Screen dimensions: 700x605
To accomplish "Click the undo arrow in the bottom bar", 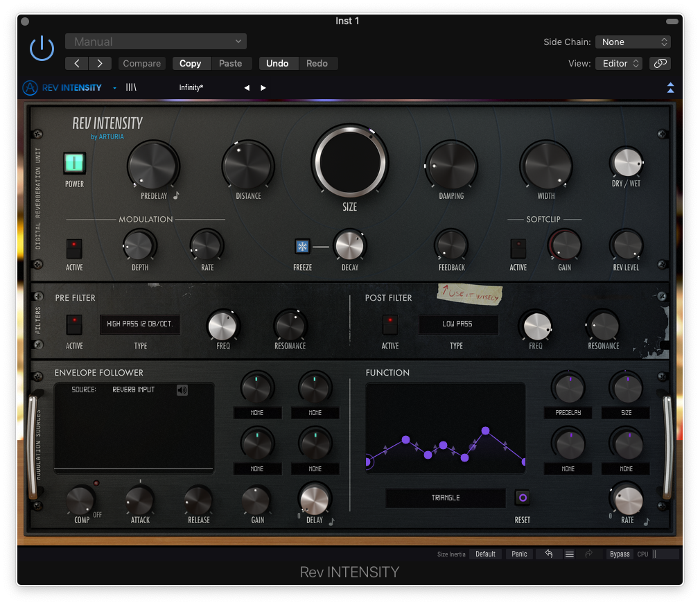I will [x=549, y=554].
